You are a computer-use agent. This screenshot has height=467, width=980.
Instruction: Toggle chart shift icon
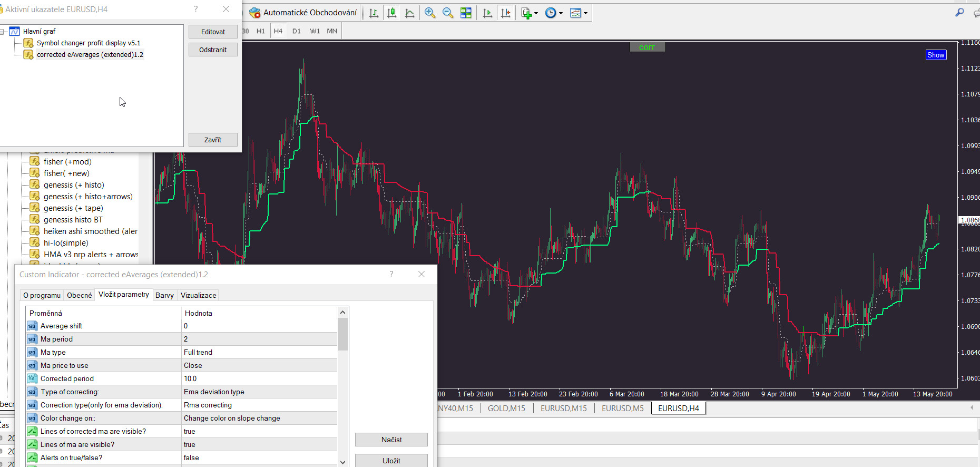pyautogui.click(x=505, y=13)
